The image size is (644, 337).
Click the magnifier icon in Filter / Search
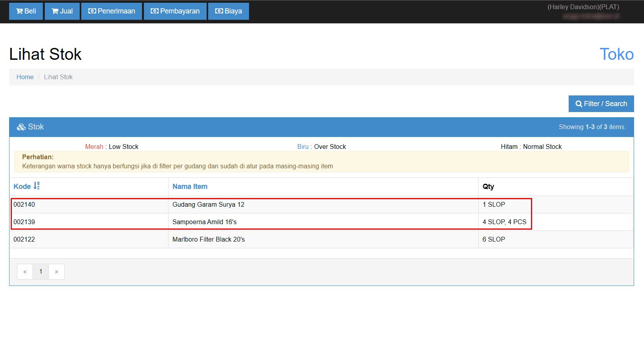pos(579,104)
